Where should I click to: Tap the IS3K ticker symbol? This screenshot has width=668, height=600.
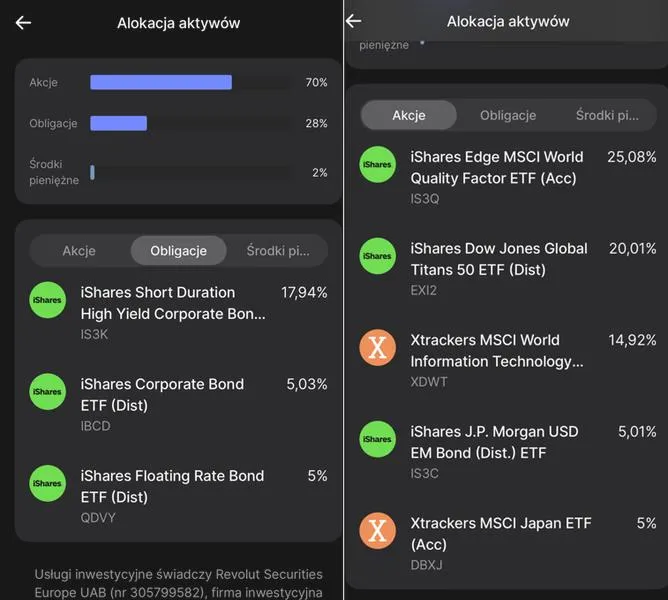[x=94, y=335]
